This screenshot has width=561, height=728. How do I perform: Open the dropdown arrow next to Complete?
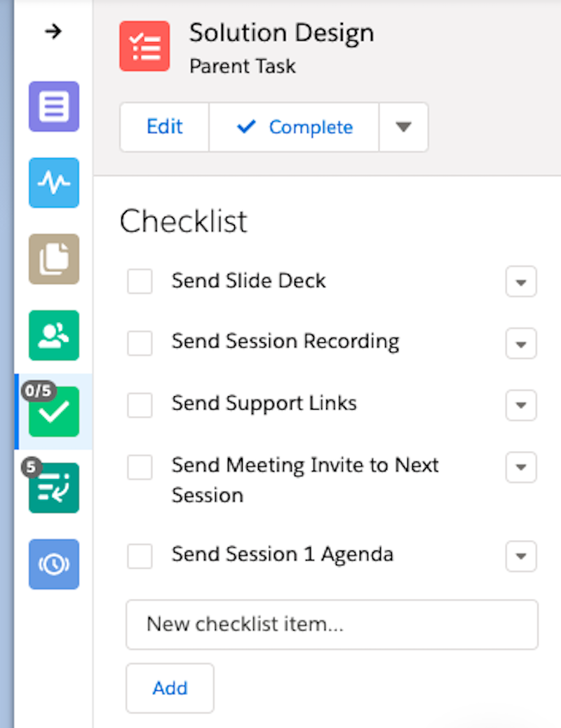click(403, 127)
